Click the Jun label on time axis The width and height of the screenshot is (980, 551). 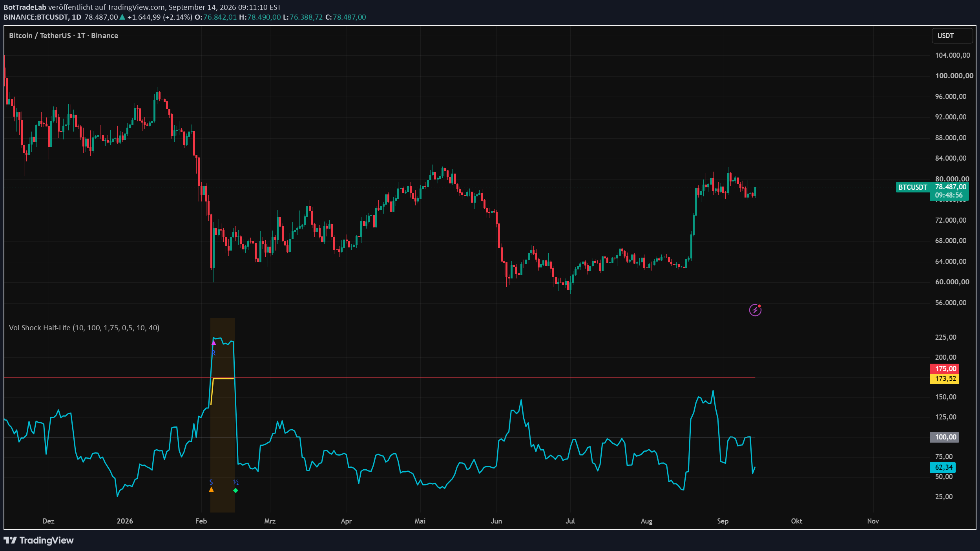496,521
